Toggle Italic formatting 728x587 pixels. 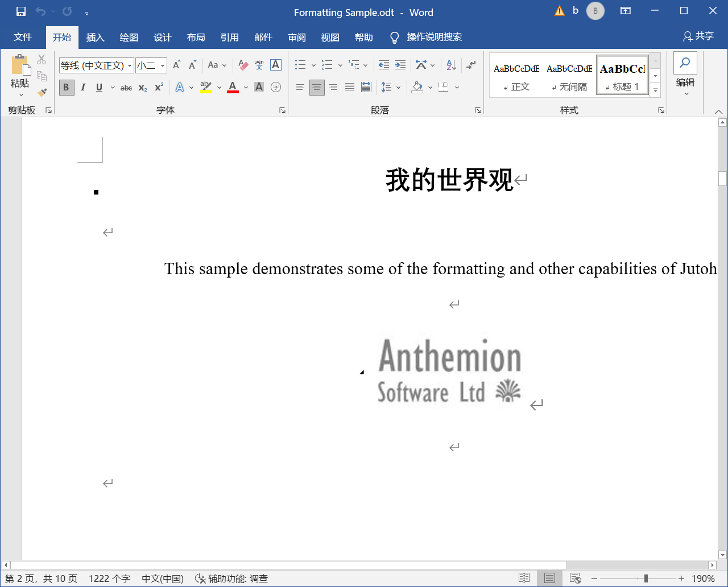coord(83,87)
